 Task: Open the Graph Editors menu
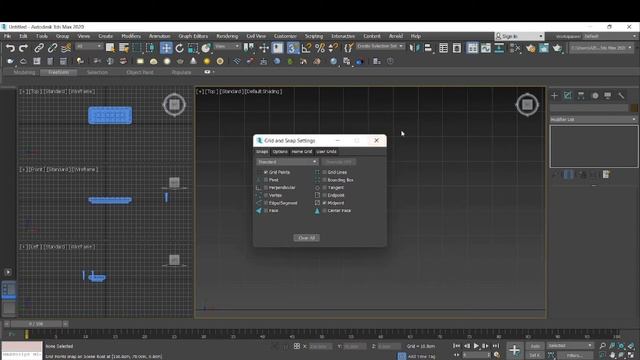tap(193, 36)
